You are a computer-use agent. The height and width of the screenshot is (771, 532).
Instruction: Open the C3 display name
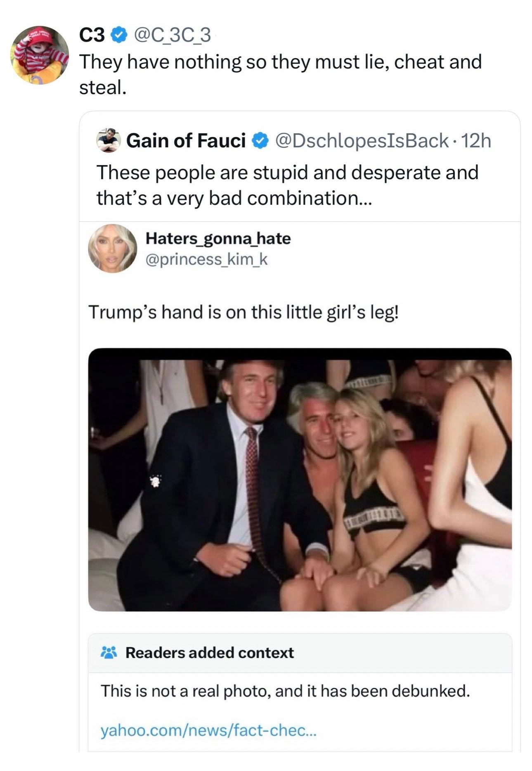[92, 37]
